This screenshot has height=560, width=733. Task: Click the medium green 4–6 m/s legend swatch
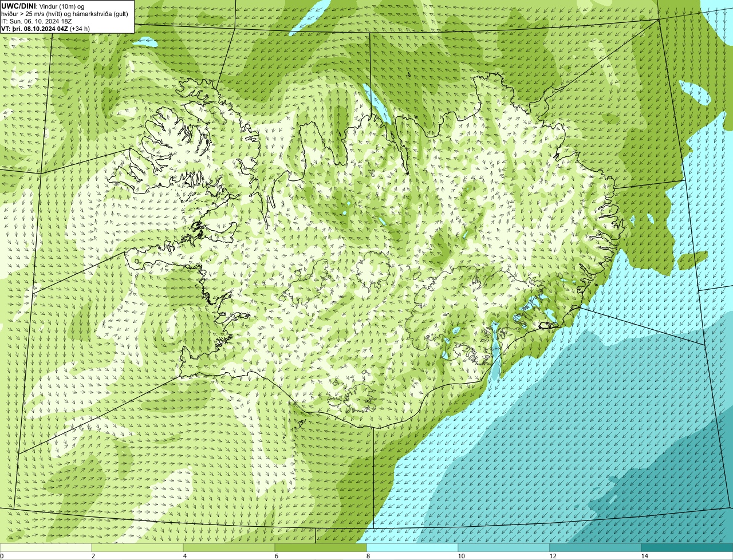(x=229, y=547)
